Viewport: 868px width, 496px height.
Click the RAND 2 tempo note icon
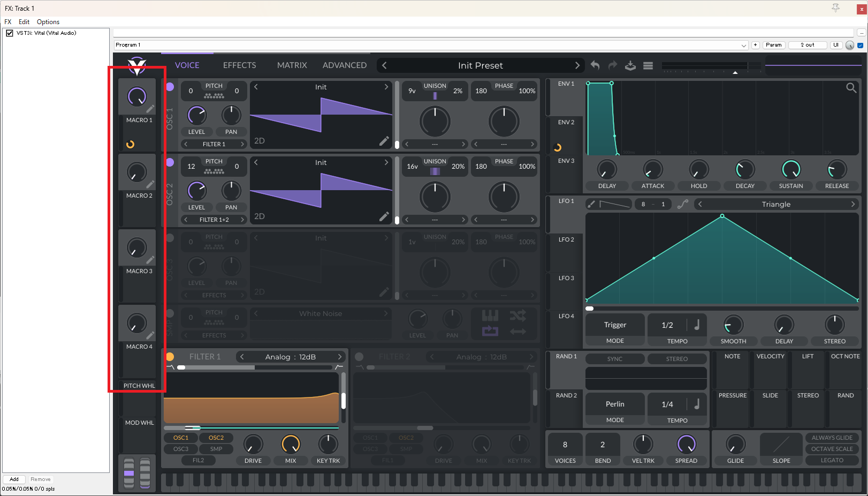(x=697, y=404)
